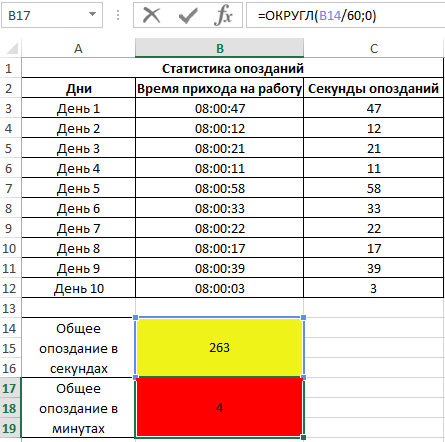Select cell День 6

pos(78,208)
